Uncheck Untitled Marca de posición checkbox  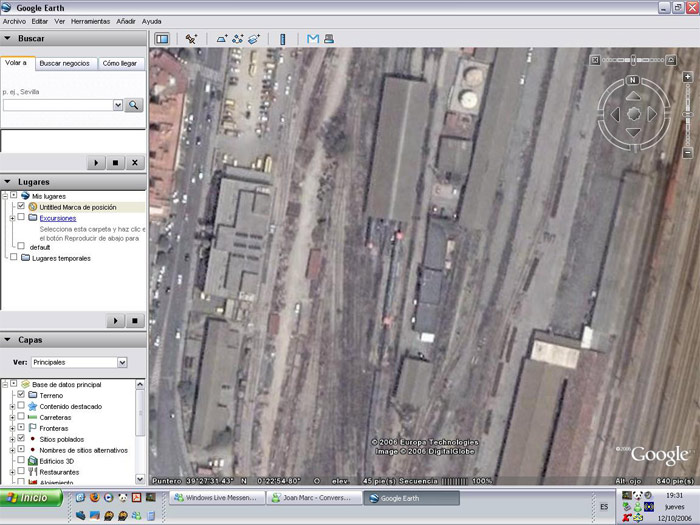point(21,207)
